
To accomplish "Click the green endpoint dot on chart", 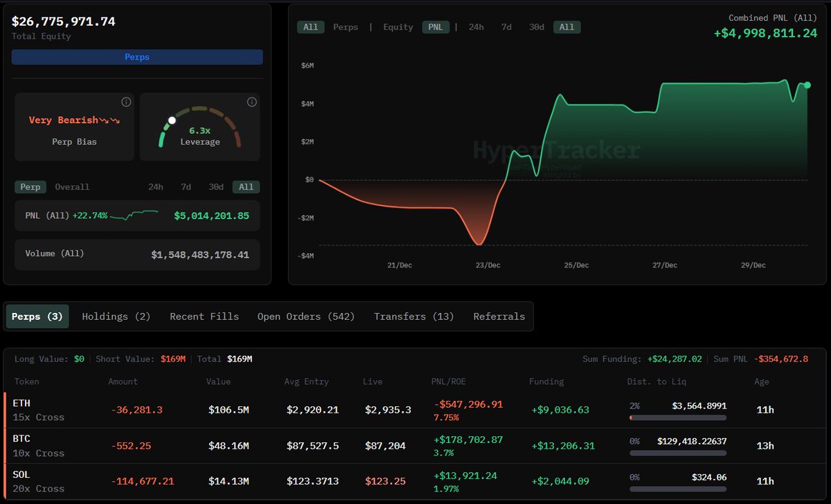I will [x=807, y=85].
